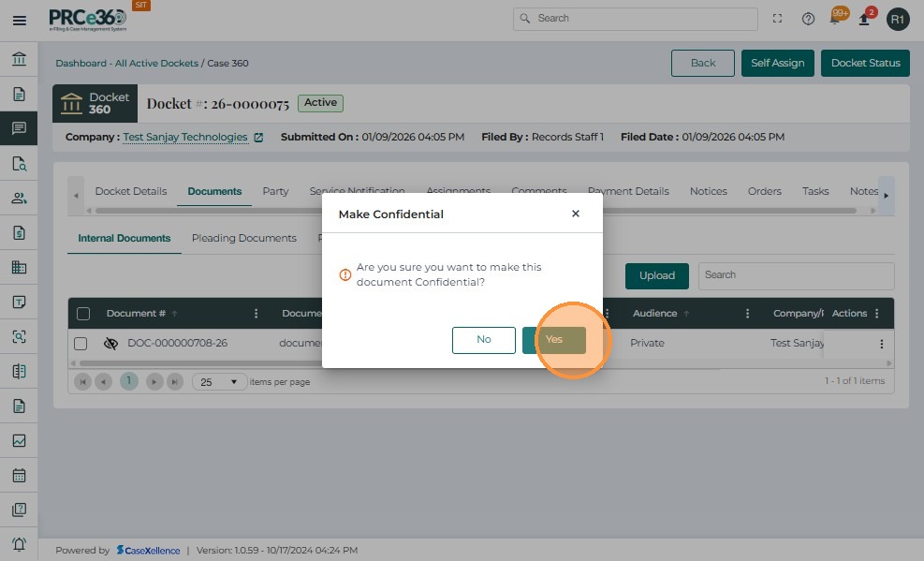
Task: Click the global Search field in header
Action: click(636, 19)
